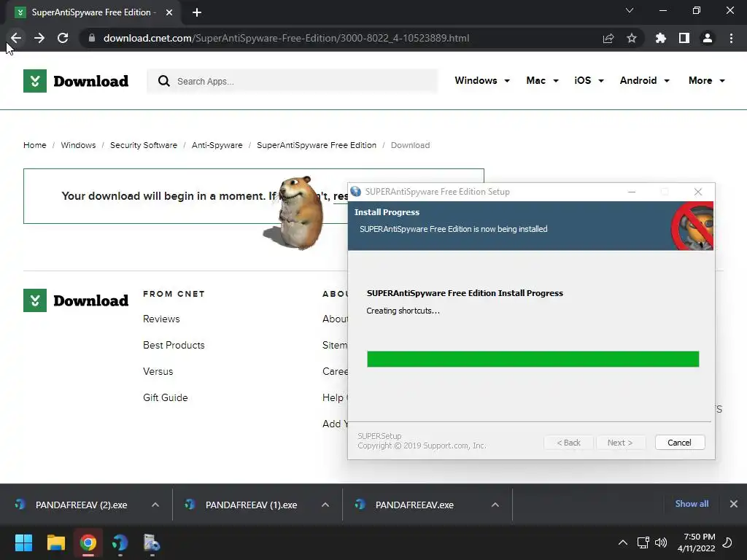
Task: Show hidden system tray icons
Action: 623,542
